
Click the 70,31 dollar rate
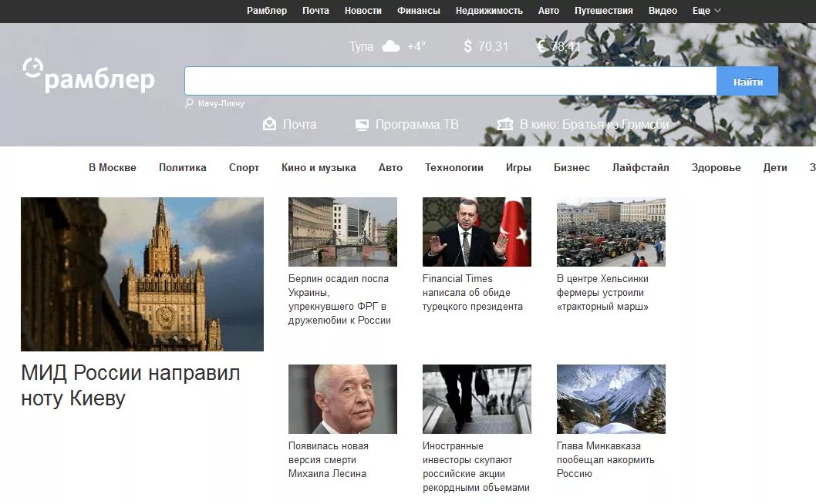click(x=493, y=47)
